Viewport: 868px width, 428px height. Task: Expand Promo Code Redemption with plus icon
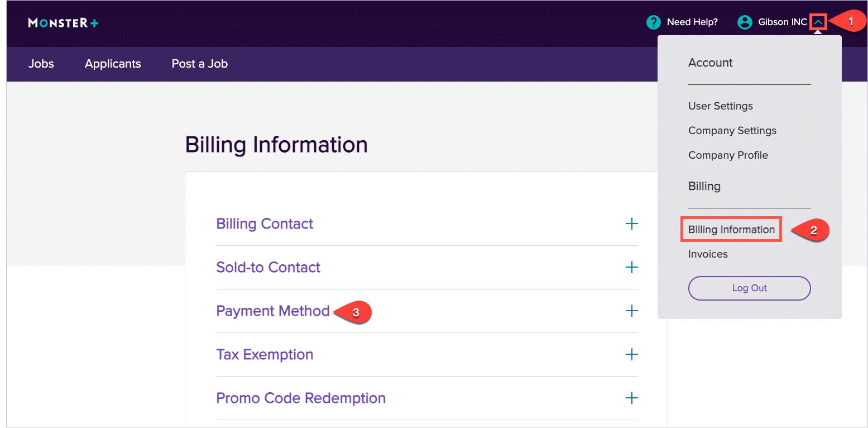point(631,398)
